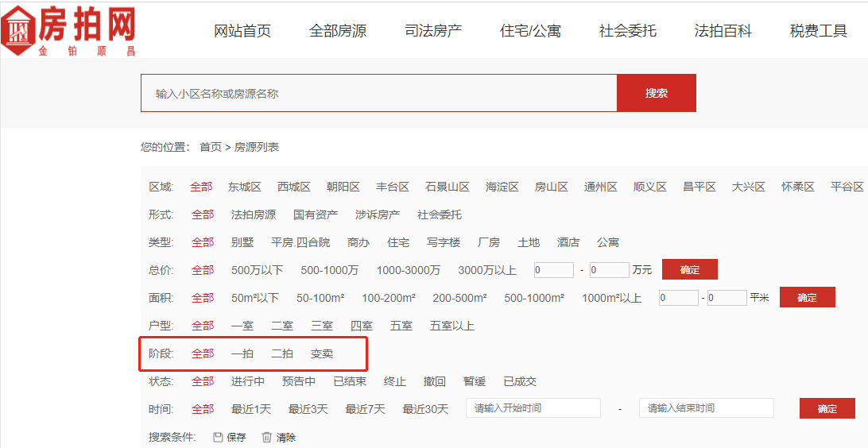The height and width of the screenshot is (448, 868).
Task: Filter by 丰台区
Action: point(393,187)
